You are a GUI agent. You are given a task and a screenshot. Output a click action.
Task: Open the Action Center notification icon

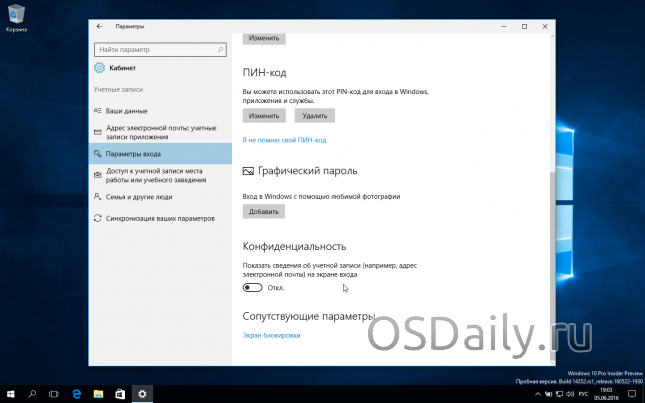pyautogui.click(x=632, y=394)
